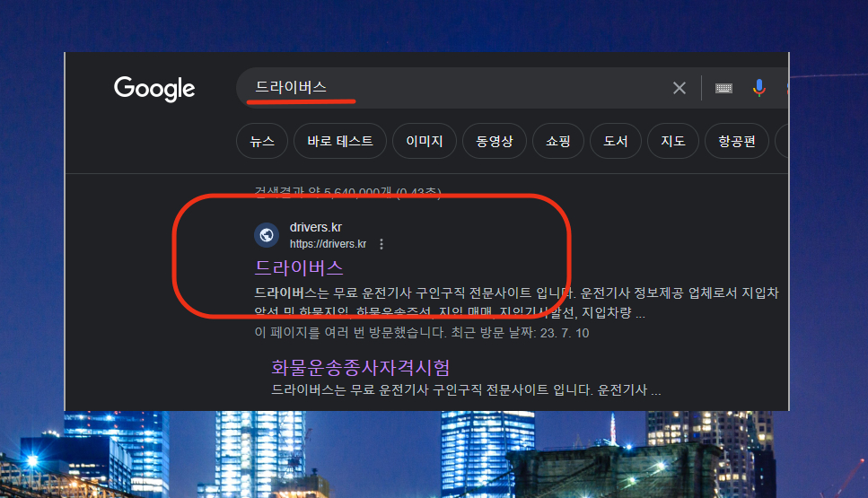
Task: Click the https://drivers.kr URL text
Action: [328, 244]
